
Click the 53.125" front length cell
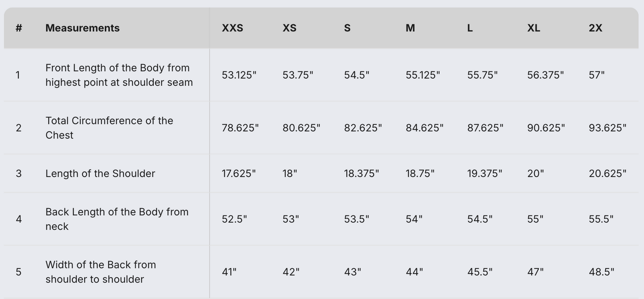pos(239,75)
